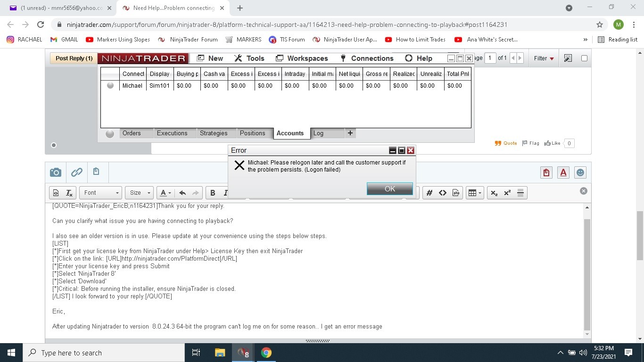Toggle subscript formatting
Viewport: 644px width, 362px height.
(494, 193)
